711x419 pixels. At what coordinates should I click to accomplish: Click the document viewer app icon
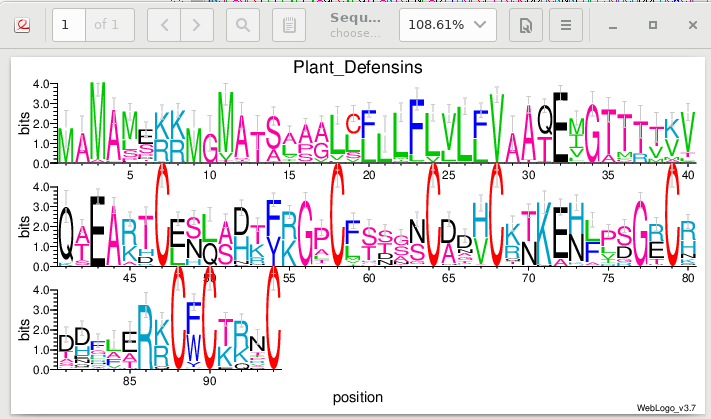coord(22,24)
